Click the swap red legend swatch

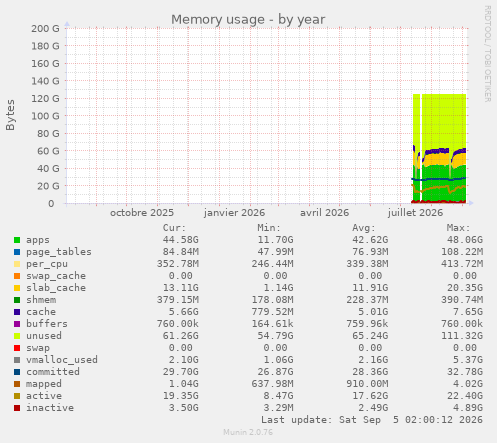[17, 348]
